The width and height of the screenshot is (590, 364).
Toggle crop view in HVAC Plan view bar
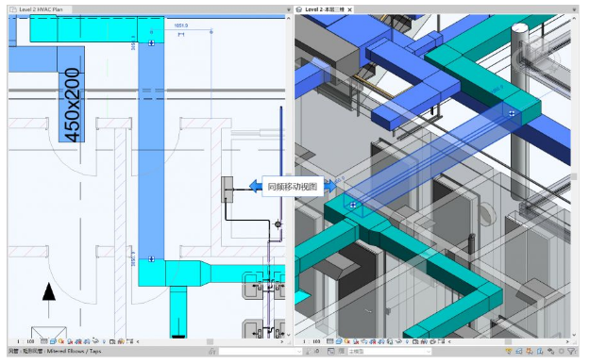click(x=78, y=341)
